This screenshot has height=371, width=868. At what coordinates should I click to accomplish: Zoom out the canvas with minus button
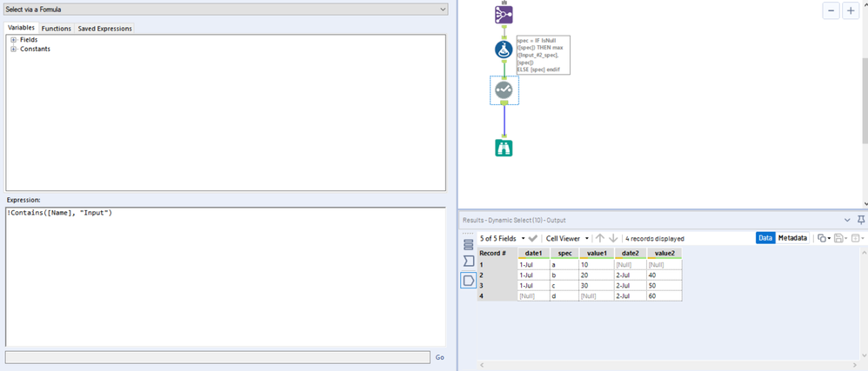click(x=831, y=10)
